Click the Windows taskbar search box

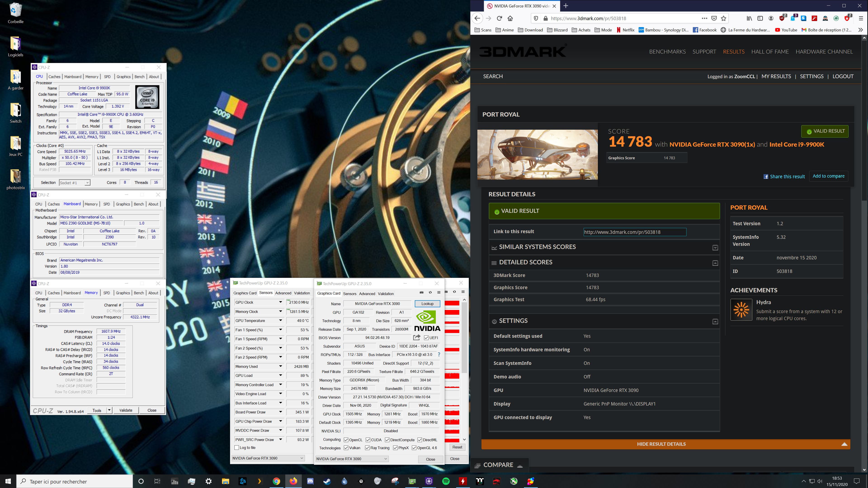pos(74,481)
